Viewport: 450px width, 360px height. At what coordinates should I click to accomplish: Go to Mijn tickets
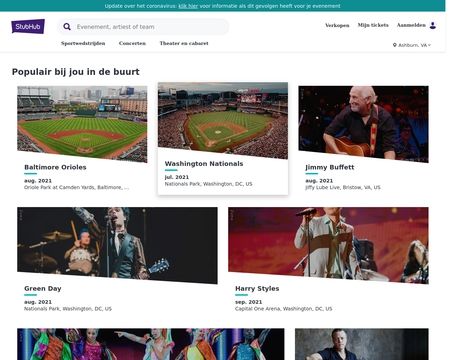[x=373, y=25]
